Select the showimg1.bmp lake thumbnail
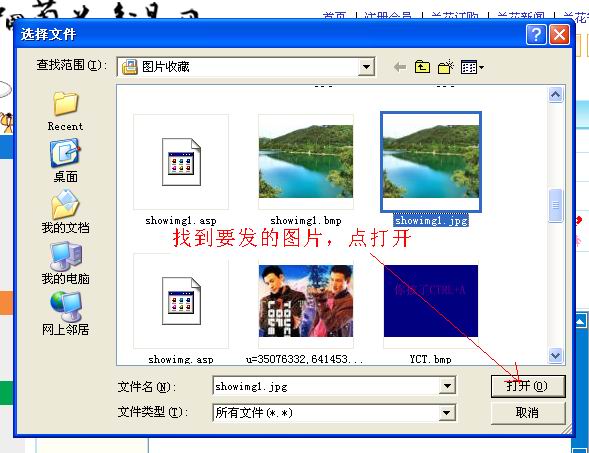The height and width of the screenshot is (453, 589). pyautogui.click(x=306, y=162)
